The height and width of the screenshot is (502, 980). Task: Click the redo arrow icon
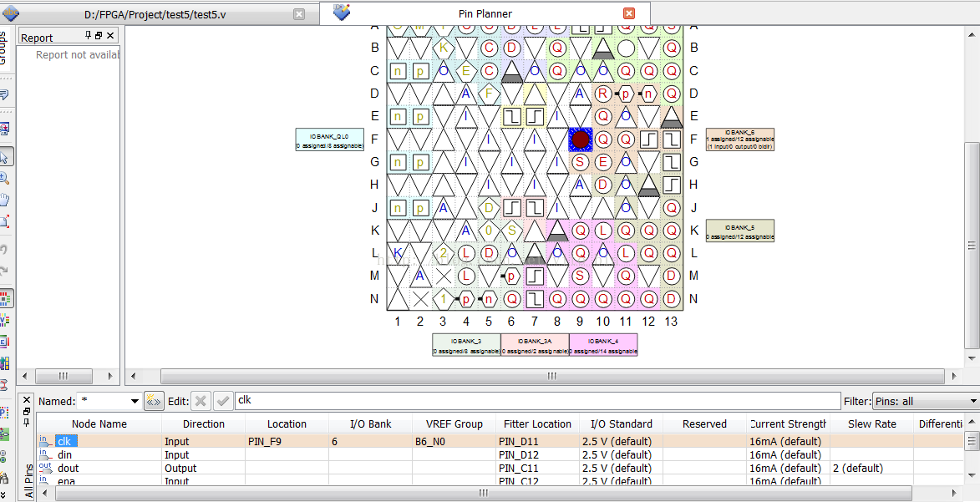click(x=3, y=270)
